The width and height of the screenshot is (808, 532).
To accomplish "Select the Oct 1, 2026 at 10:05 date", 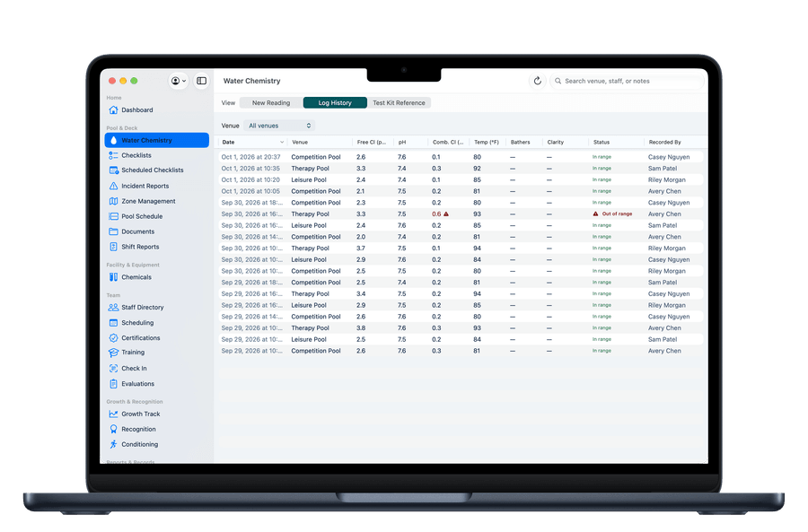I will pyautogui.click(x=250, y=191).
